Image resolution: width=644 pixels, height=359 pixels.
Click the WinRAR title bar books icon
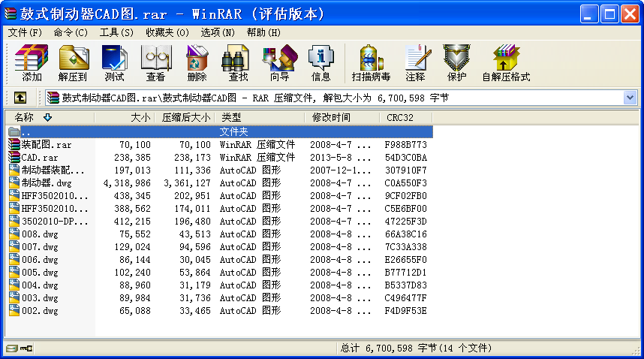[x=11, y=14]
